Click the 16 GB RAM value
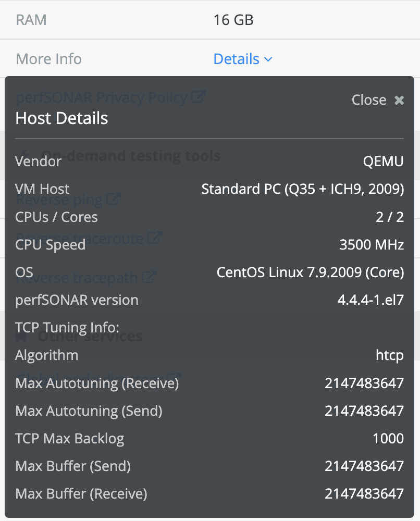The width and height of the screenshot is (420, 521). tap(233, 20)
